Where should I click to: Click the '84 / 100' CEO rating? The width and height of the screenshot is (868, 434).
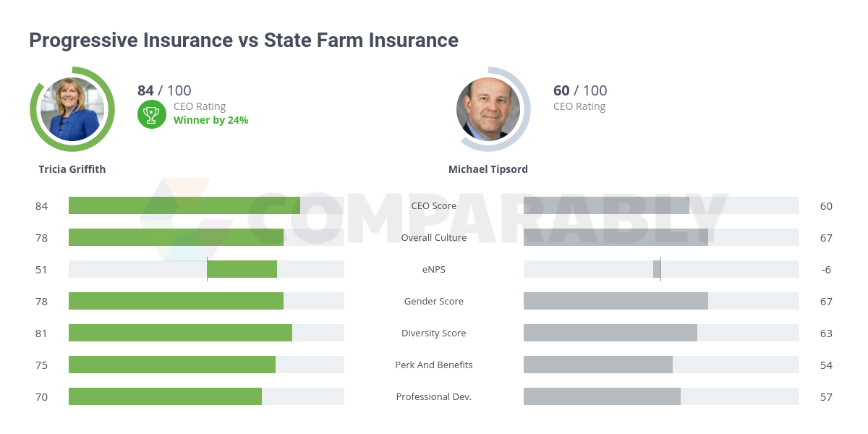pos(164,90)
